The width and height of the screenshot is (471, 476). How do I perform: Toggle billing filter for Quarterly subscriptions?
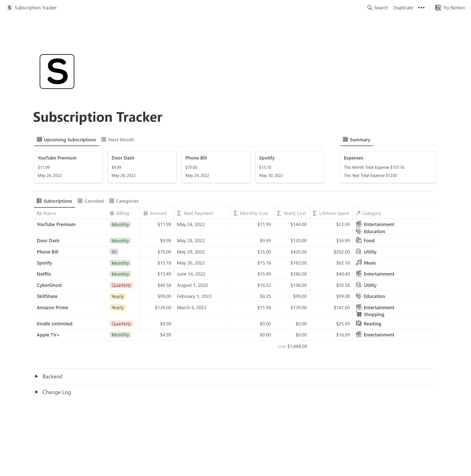point(121,285)
